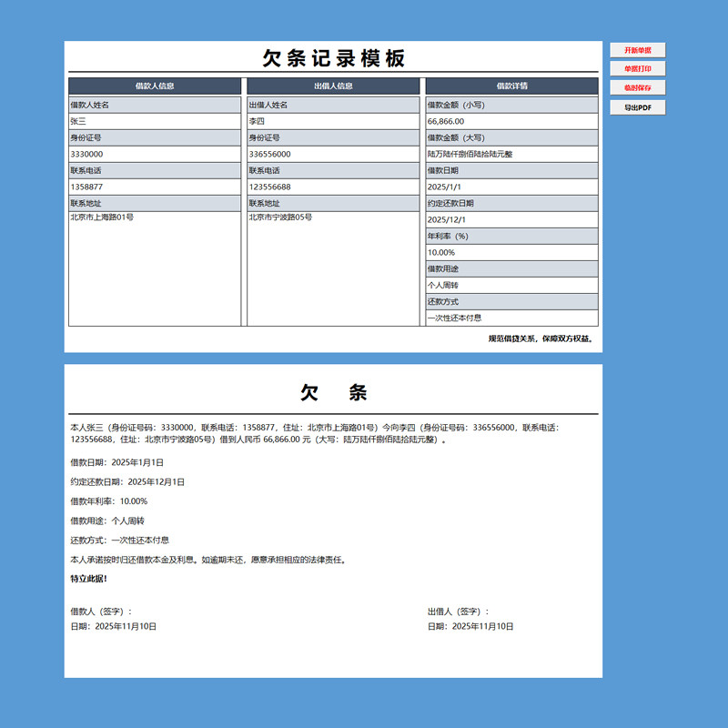Click the 欠条 heading in the lower sheet

[x=333, y=392]
